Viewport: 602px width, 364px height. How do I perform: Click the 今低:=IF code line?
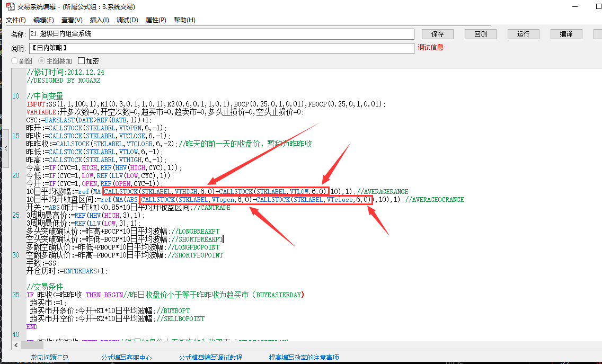(100, 176)
